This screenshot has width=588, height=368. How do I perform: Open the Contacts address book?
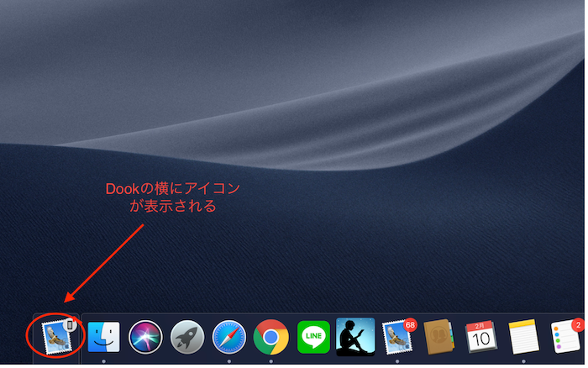coord(438,336)
